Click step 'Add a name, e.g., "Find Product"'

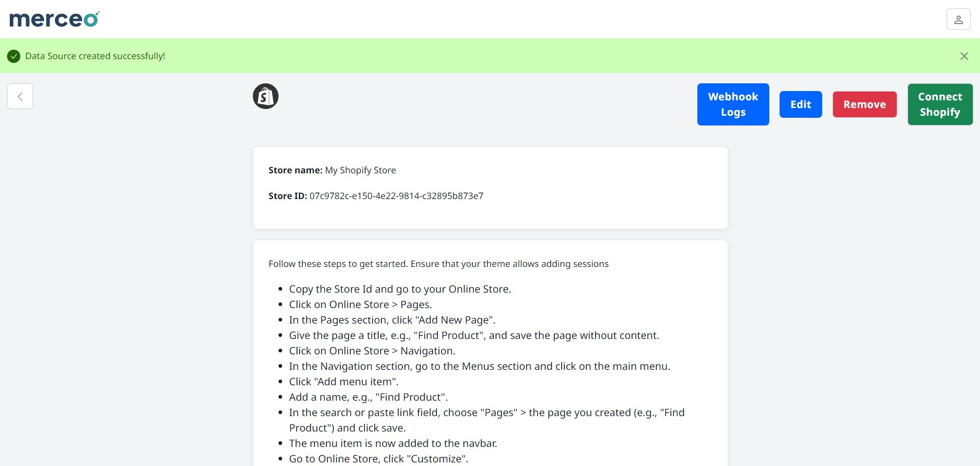pos(368,397)
